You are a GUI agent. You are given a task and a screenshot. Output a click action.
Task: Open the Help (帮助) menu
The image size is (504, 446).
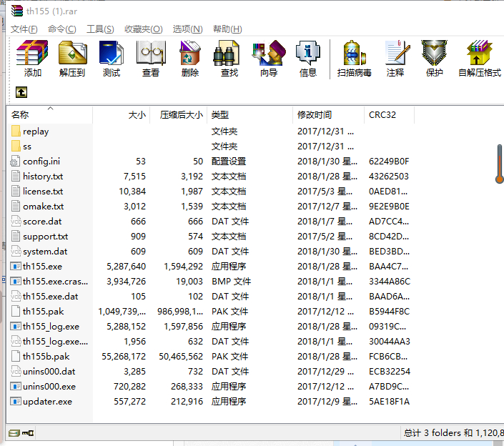pyautogui.click(x=227, y=29)
